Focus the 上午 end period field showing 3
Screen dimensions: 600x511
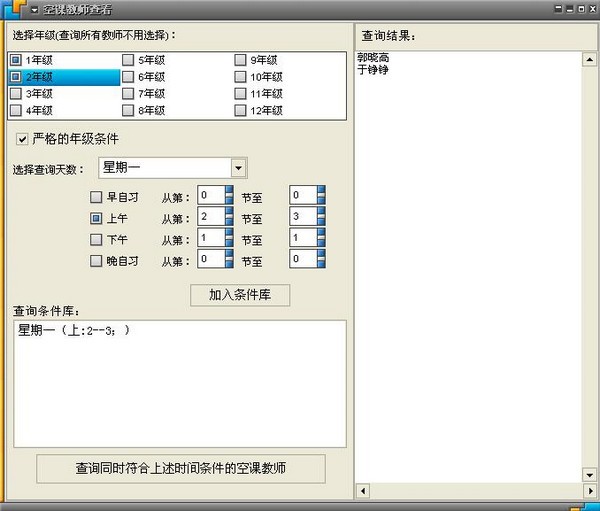(x=303, y=216)
